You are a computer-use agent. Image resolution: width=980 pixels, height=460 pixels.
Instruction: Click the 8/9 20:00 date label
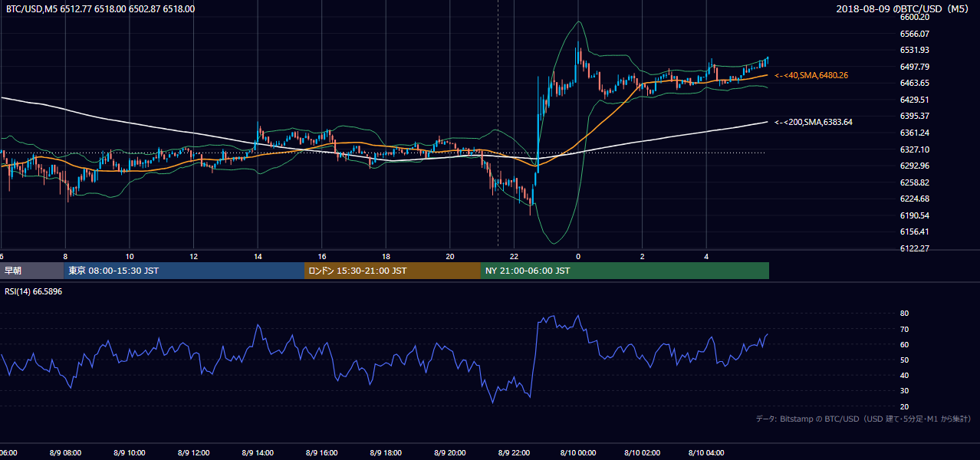[x=450, y=453]
